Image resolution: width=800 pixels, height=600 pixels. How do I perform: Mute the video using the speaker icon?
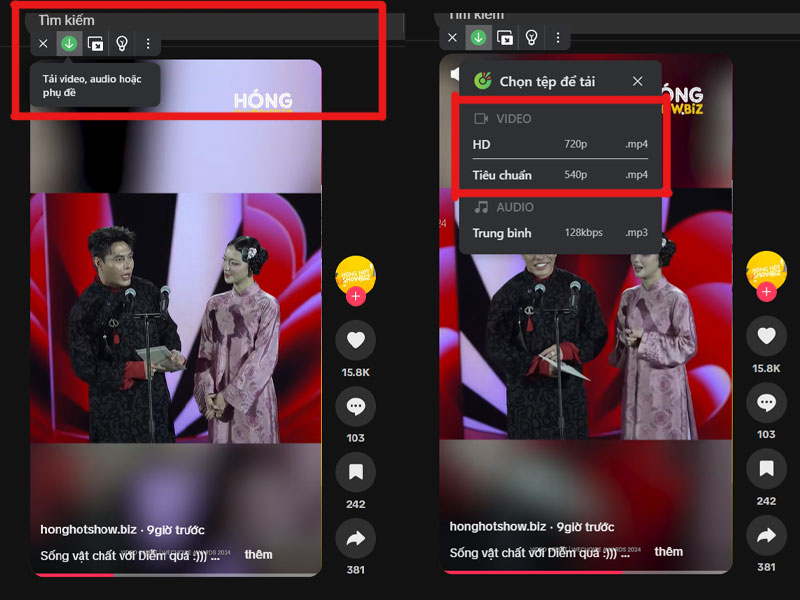click(x=455, y=74)
